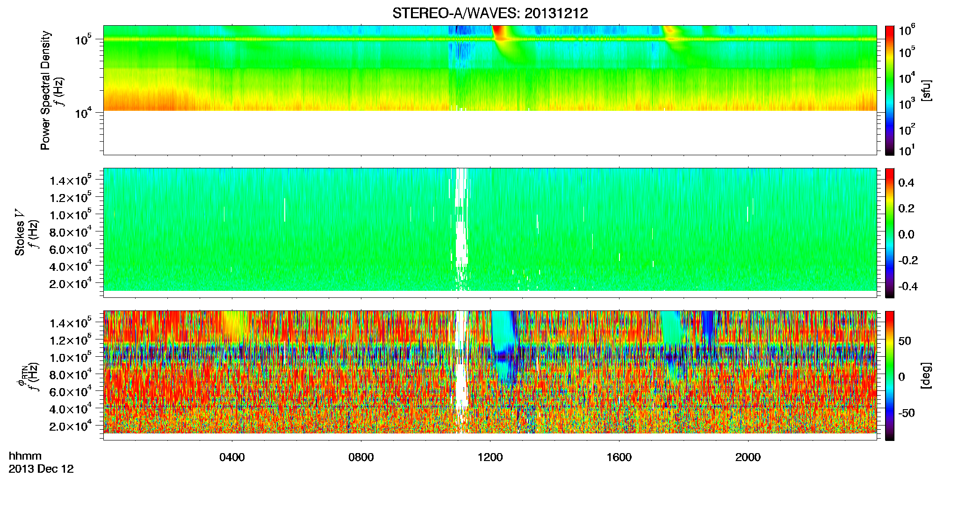
Task: Click the 50 label on degree colorbar
Action: 905,341
